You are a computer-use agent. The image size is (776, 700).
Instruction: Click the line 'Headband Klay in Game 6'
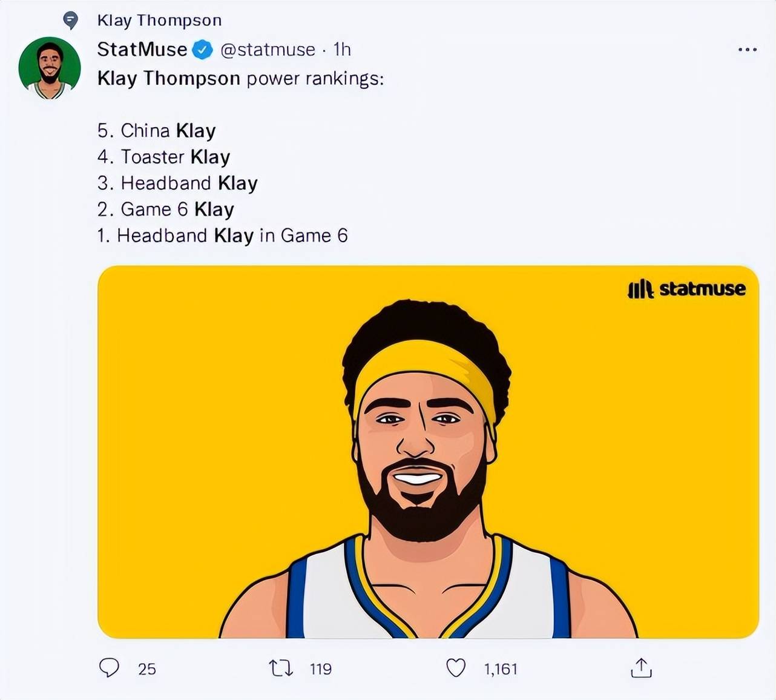(222, 235)
